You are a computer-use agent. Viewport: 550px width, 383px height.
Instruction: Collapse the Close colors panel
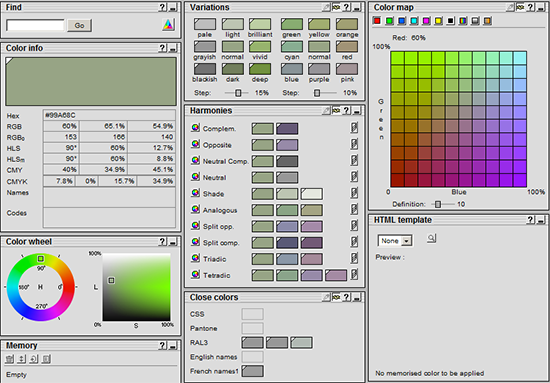(x=357, y=297)
